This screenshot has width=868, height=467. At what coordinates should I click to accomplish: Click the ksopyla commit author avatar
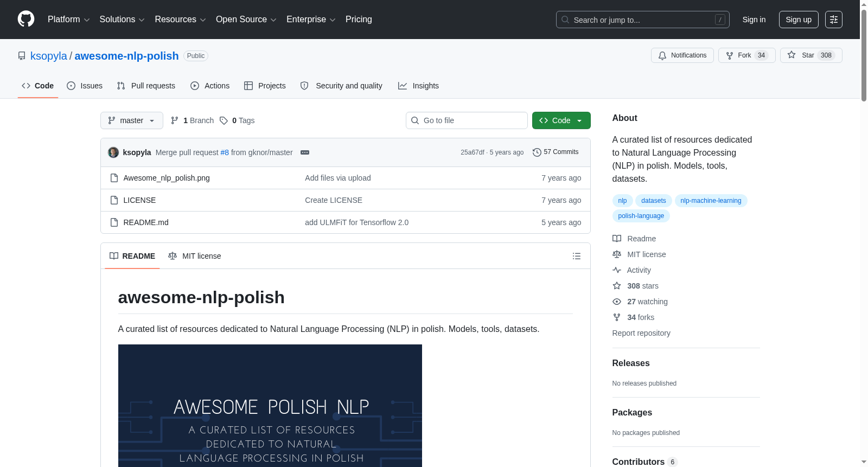click(113, 152)
